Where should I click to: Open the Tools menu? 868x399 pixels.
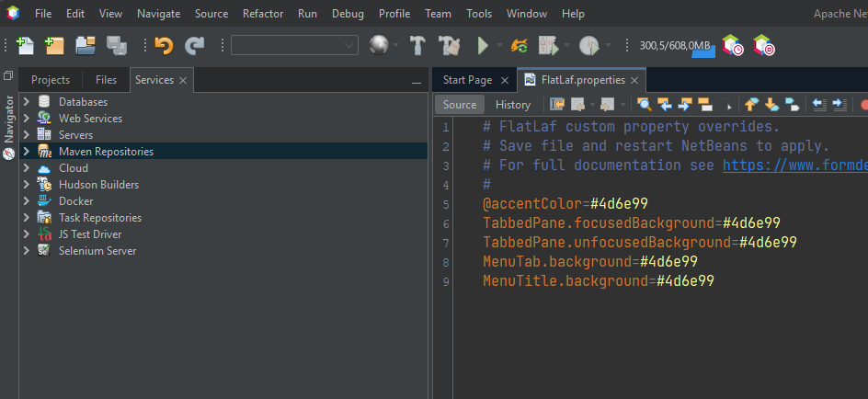(479, 14)
